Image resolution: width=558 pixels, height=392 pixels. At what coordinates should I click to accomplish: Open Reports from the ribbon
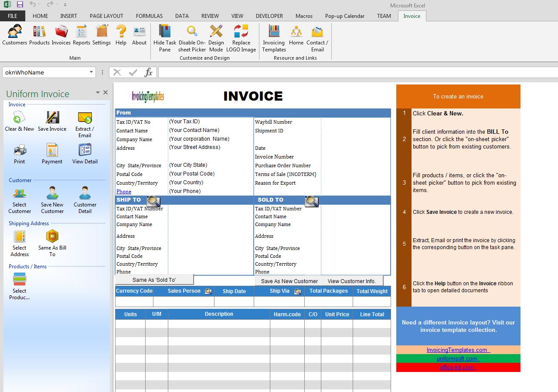coord(82,35)
